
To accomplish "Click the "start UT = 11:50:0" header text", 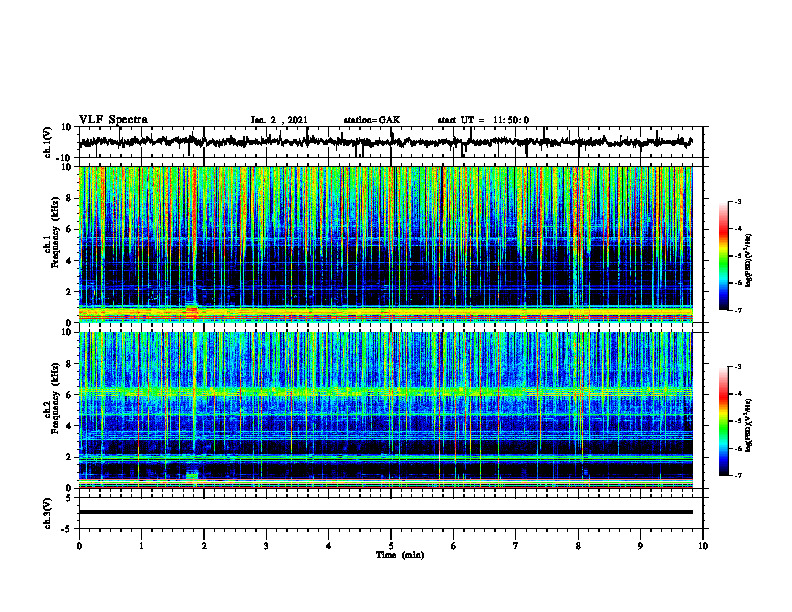I will click(483, 120).
